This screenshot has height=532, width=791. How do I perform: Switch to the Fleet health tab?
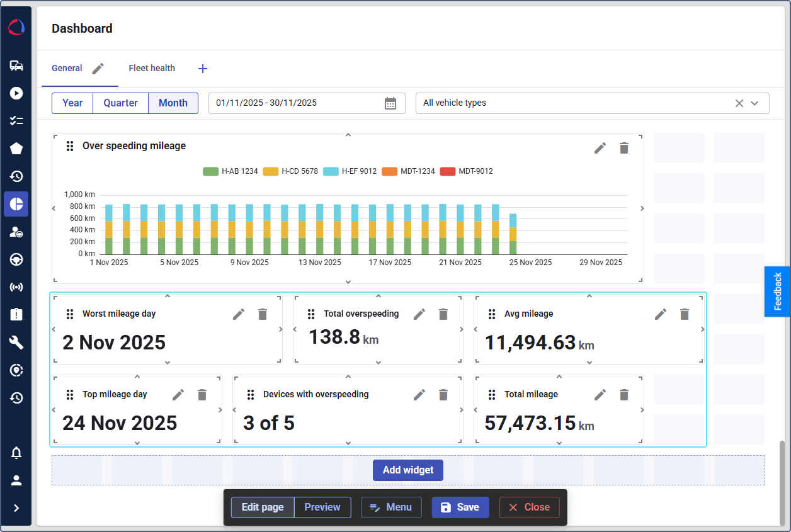[152, 68]
